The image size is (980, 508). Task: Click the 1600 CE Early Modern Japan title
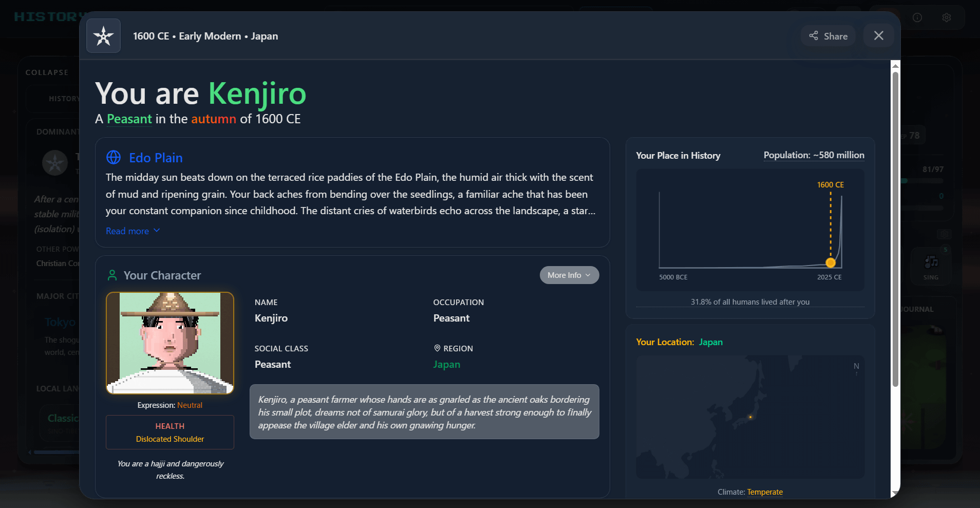click(205, 36)
